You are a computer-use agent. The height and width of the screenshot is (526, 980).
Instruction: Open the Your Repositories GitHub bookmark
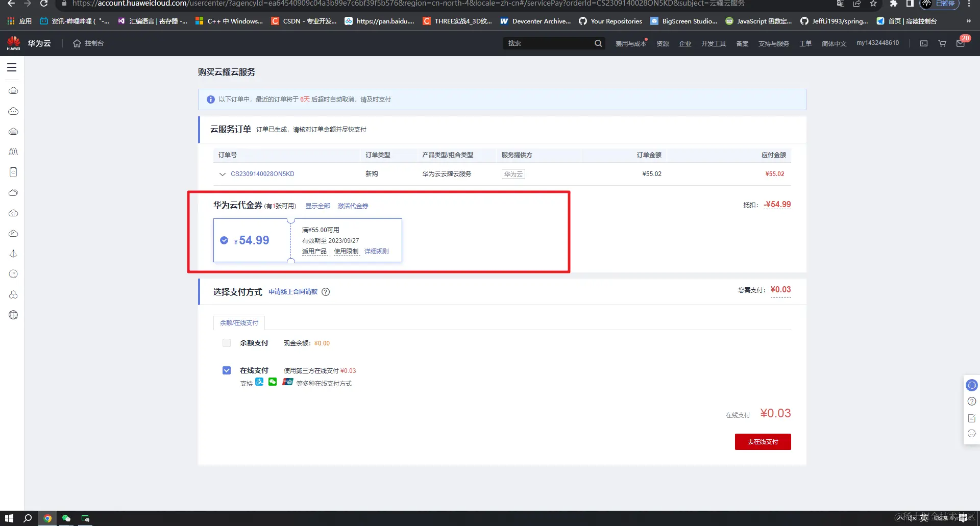(610, 21)
